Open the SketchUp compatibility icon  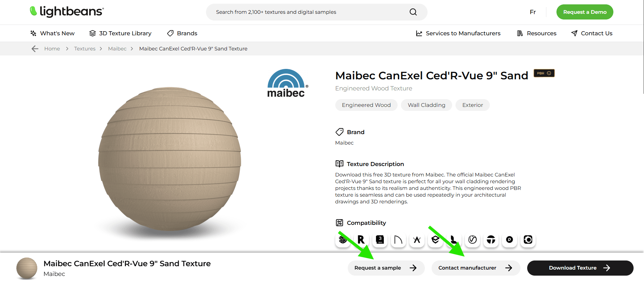(x=343, y=240)
